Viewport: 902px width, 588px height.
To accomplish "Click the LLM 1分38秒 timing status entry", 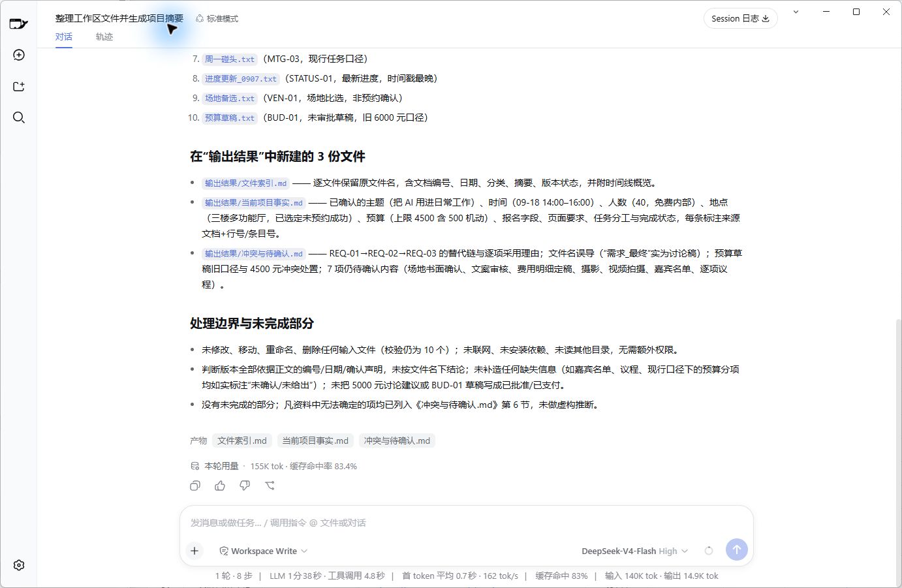I will coord(296,576).
